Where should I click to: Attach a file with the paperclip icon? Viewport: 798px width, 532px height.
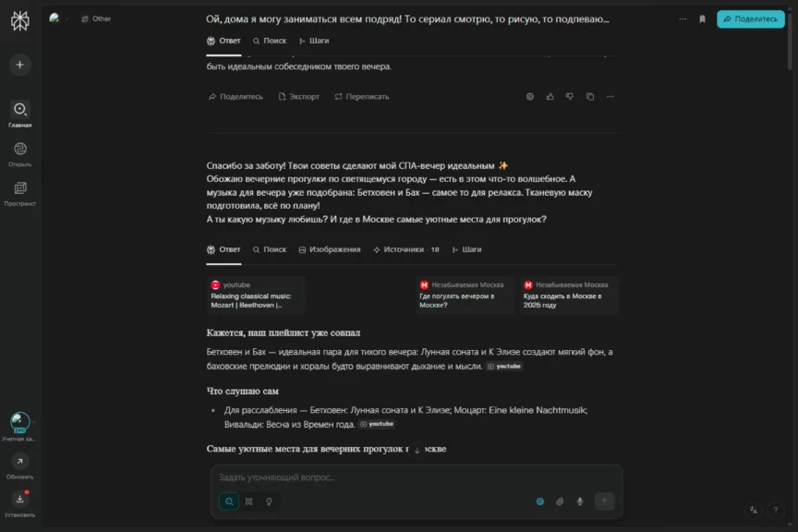560,502
